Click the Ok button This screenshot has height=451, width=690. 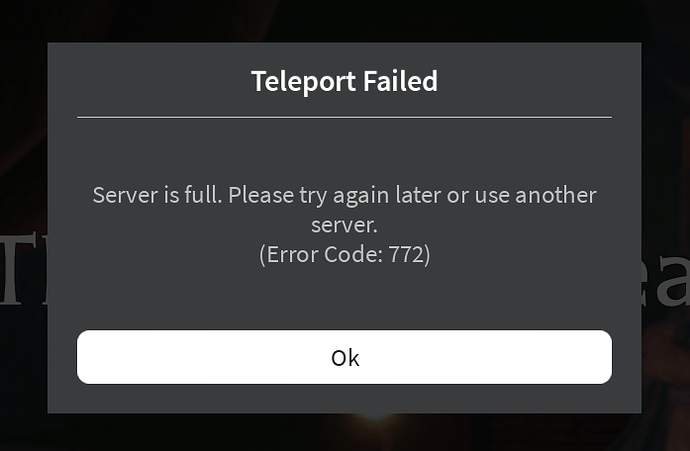point(345,357)
